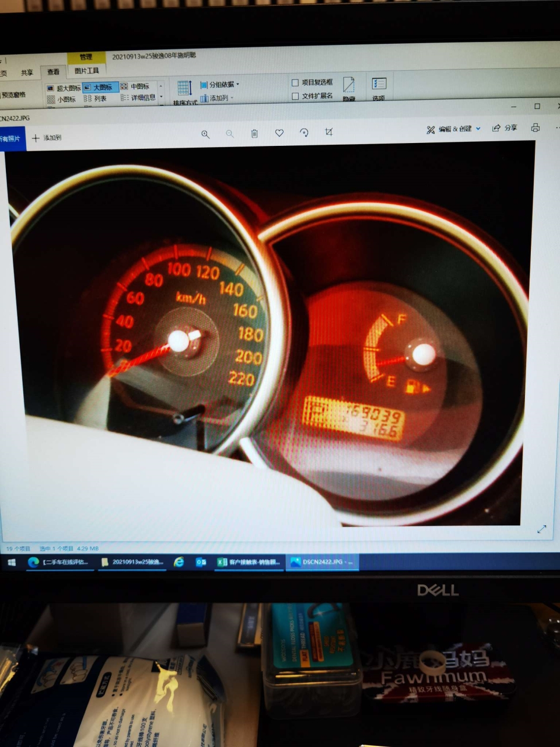Click the Explorer title 20210913w25骏逸08年施明聪

(154, 56)
